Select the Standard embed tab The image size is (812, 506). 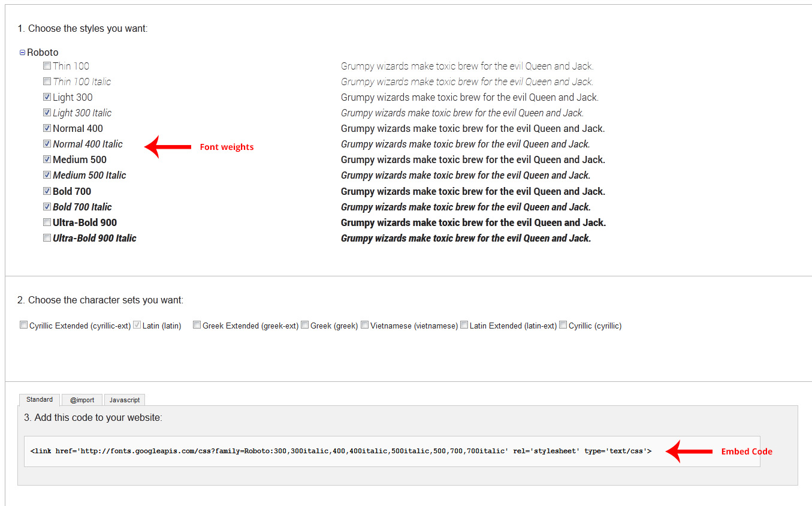coord(40,399)
